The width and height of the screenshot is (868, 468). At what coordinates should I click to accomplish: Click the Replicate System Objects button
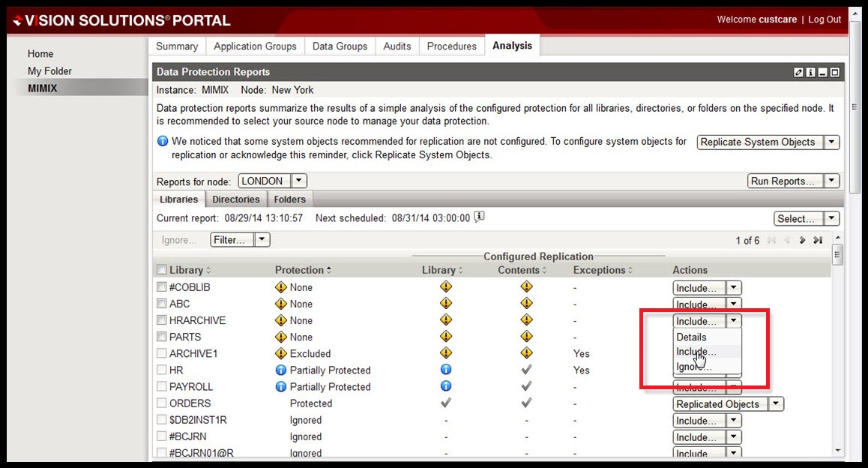pos(758,142)
